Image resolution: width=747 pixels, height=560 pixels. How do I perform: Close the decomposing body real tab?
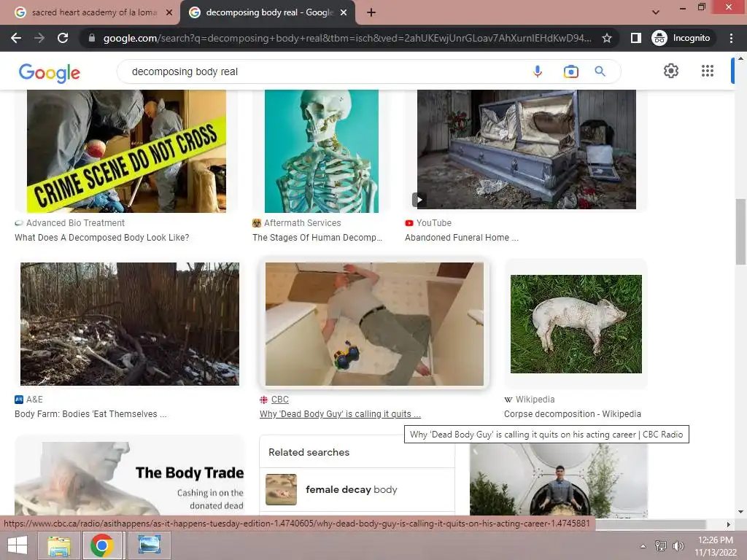click(x=344, y=12)
